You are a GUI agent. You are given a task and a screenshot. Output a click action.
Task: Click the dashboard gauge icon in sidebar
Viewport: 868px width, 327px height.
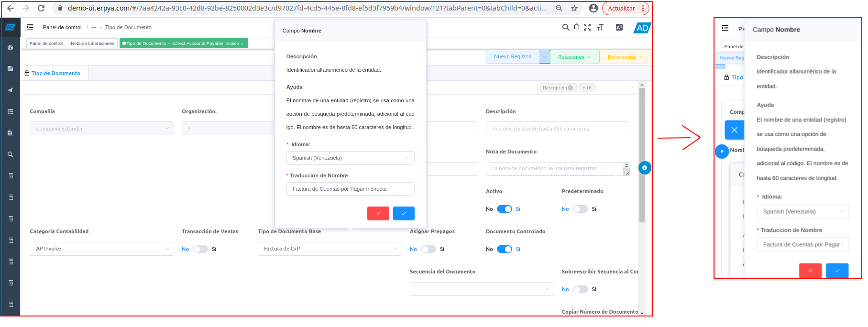[10, 47]
